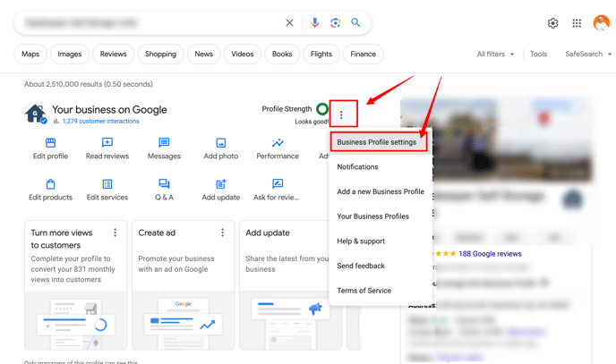Open the Create ad card illustration
Screen dimensions: 616x364
pyautogui.click(x=183, y=320)
